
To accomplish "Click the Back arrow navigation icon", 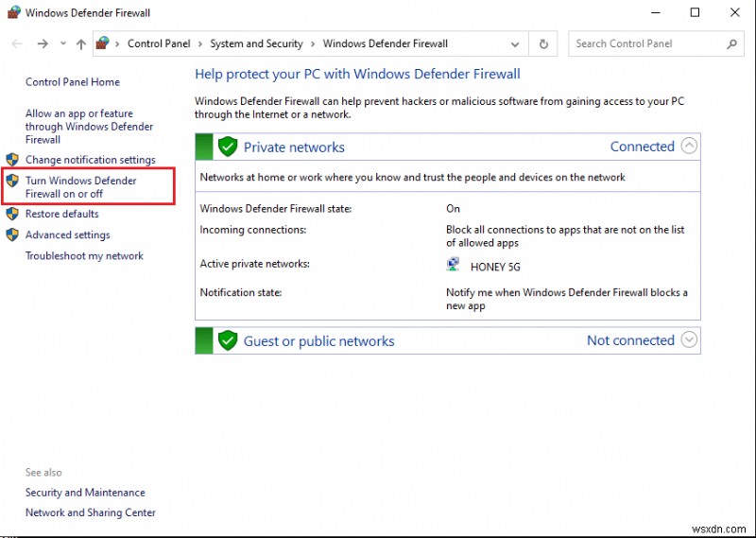I will click(x=17, y=43).
